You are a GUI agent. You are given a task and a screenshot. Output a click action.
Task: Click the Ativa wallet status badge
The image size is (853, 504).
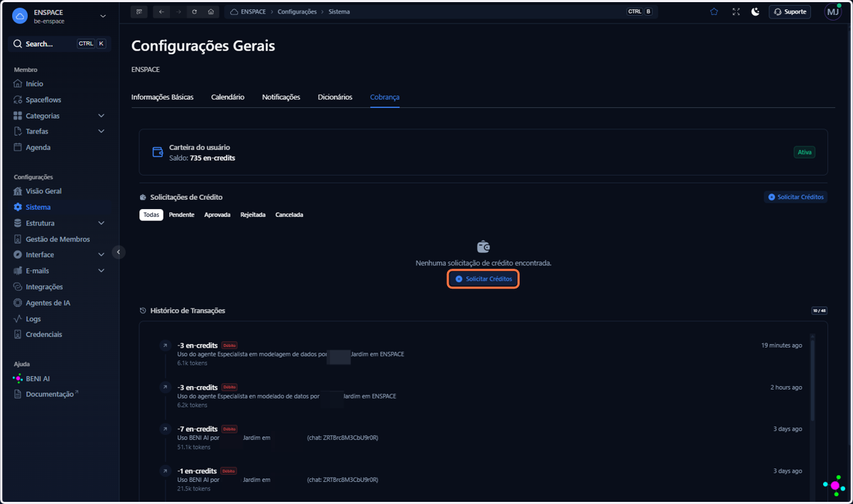(x=805, y=152)
